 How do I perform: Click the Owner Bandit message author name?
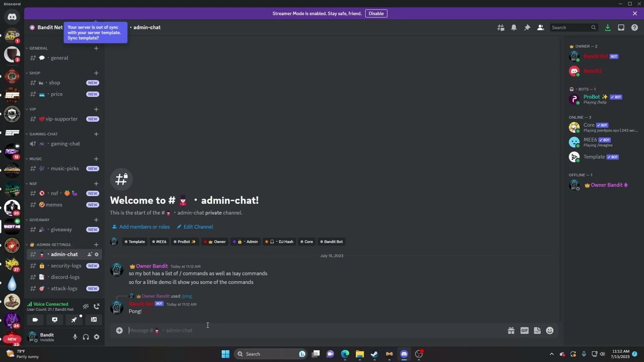pos(152,266)
